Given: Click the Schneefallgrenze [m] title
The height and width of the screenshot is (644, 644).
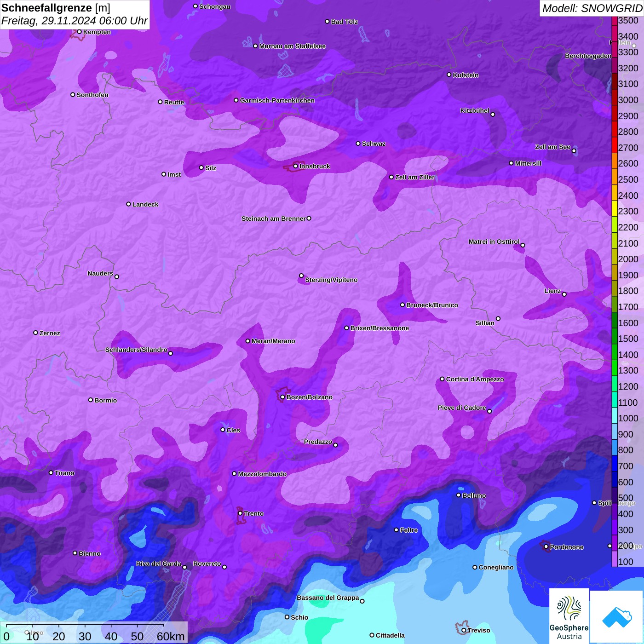Looking at the screenshot, I should click(x=56, y=8).
